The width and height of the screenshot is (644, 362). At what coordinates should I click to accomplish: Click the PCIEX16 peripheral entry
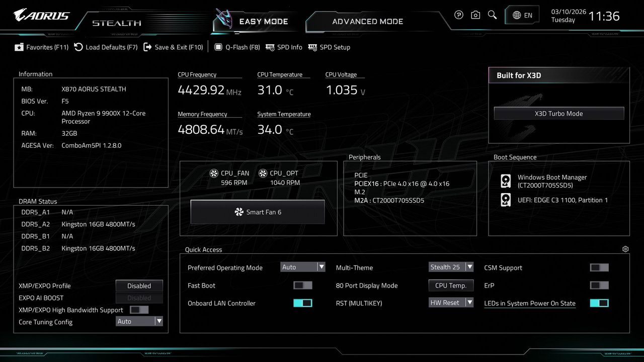pos(402,184)
